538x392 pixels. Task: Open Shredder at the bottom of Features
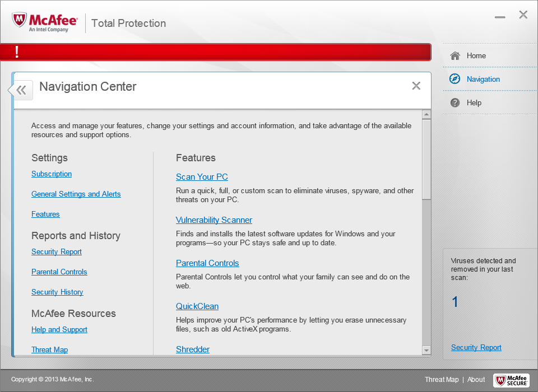(x=193, y=349)
